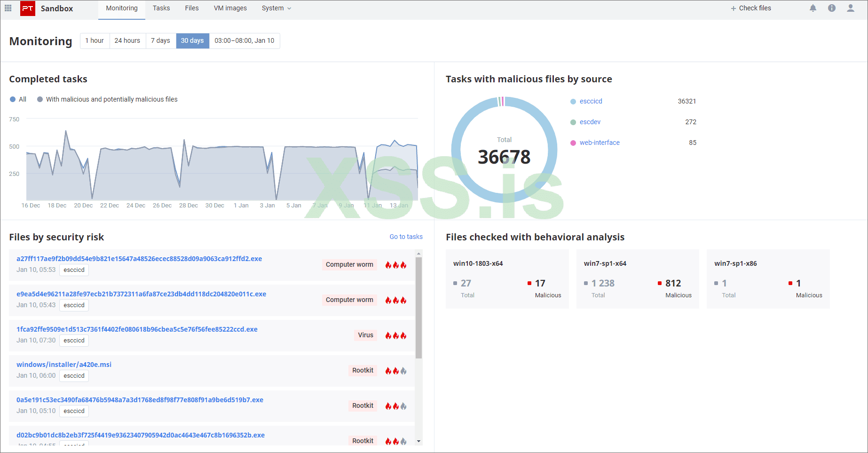
Task: Click the esccicd tag under the Rootkit msi file
Action: (74, 375)
